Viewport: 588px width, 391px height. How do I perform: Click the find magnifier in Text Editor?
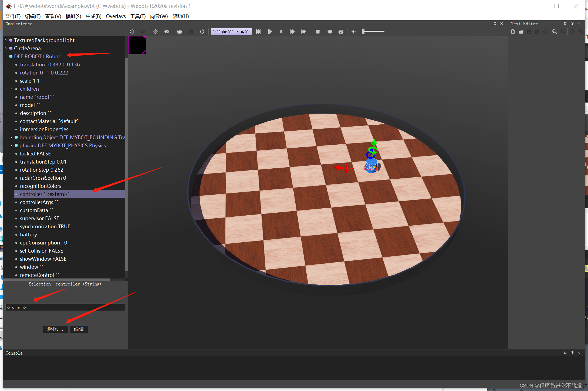click(555, 32)
